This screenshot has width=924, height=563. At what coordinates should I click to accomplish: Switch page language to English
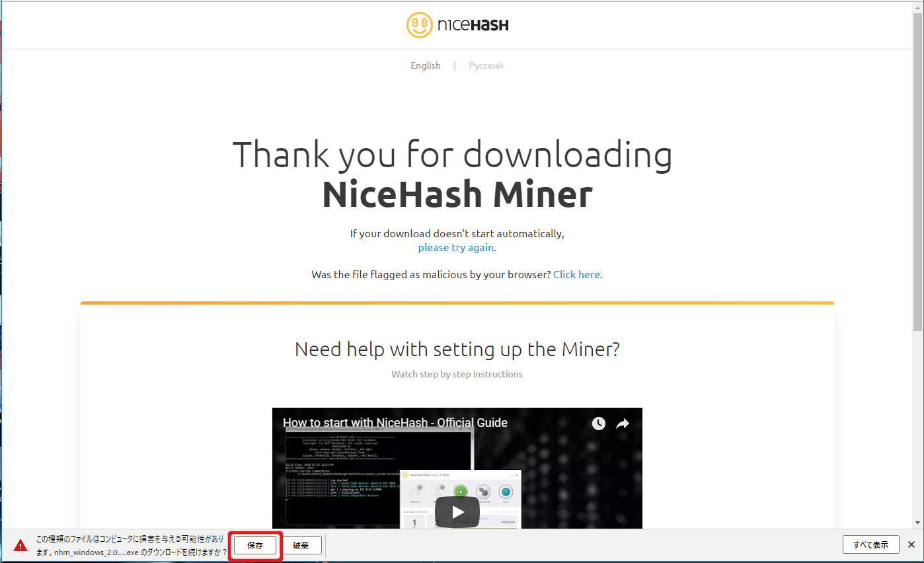(425, 65)
